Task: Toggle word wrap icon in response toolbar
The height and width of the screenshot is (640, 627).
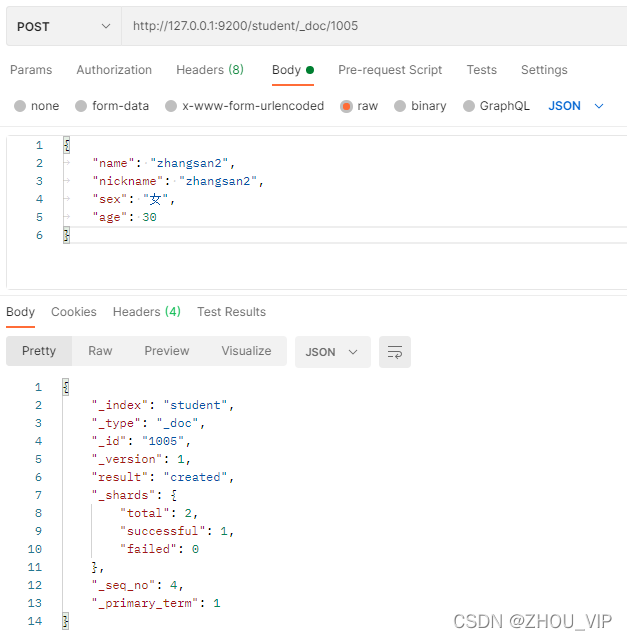Action: click(395, 352)
